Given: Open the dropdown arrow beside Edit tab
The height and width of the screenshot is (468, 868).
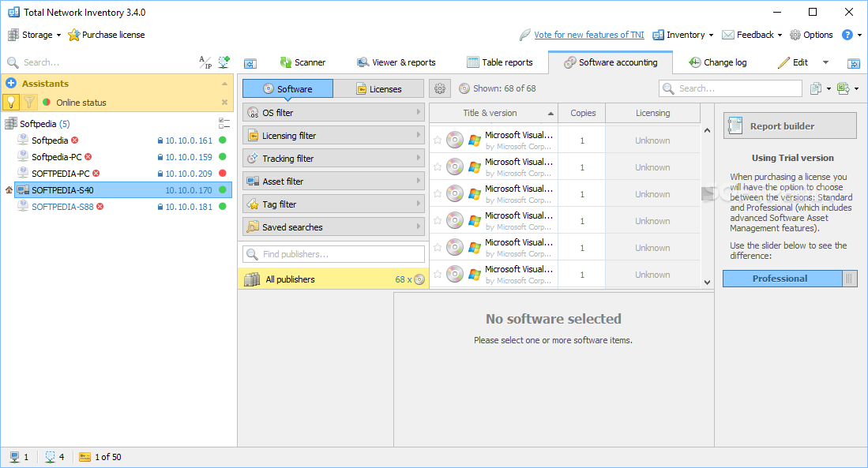Looking at the screenshot, I should click(x=825, y=62).
